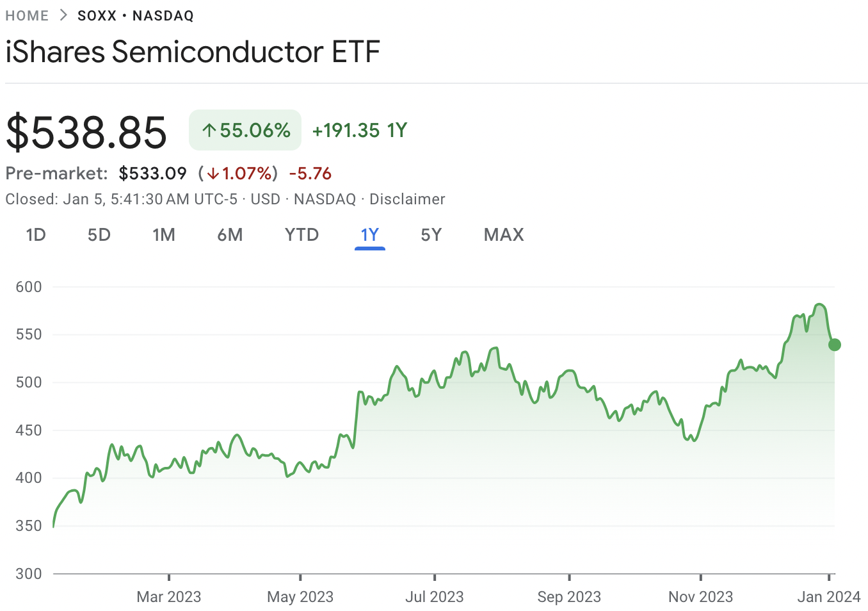Click the HOME breadcrumb link
The image size is (868, 611).
click(x=27, y=15)
